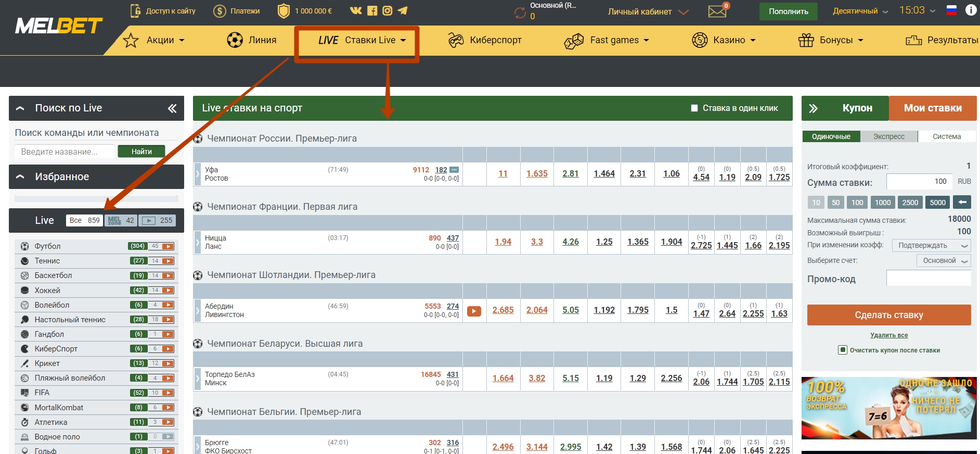Toggle the video-only filter showing 255
The image size is (980, 454).
158,220
